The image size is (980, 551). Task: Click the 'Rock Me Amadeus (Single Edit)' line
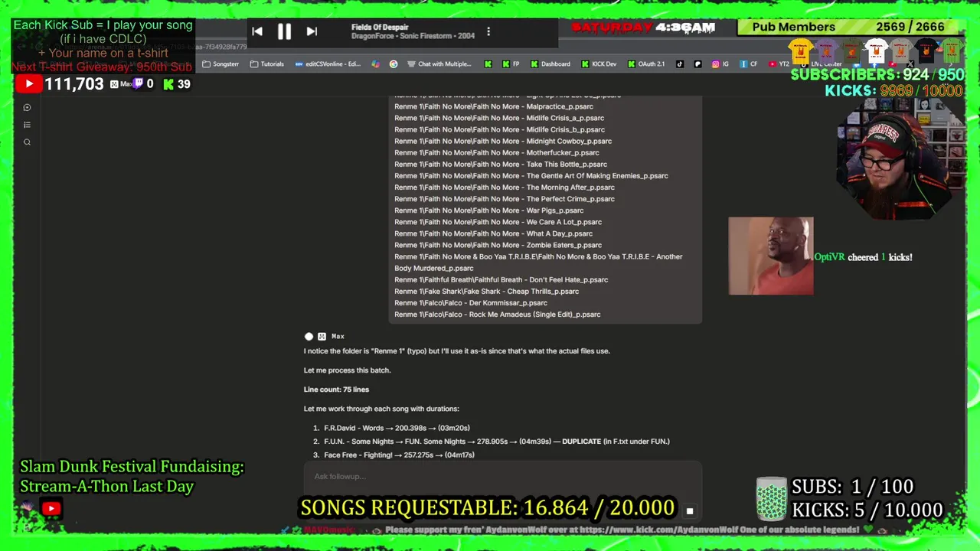click(498, 315)
